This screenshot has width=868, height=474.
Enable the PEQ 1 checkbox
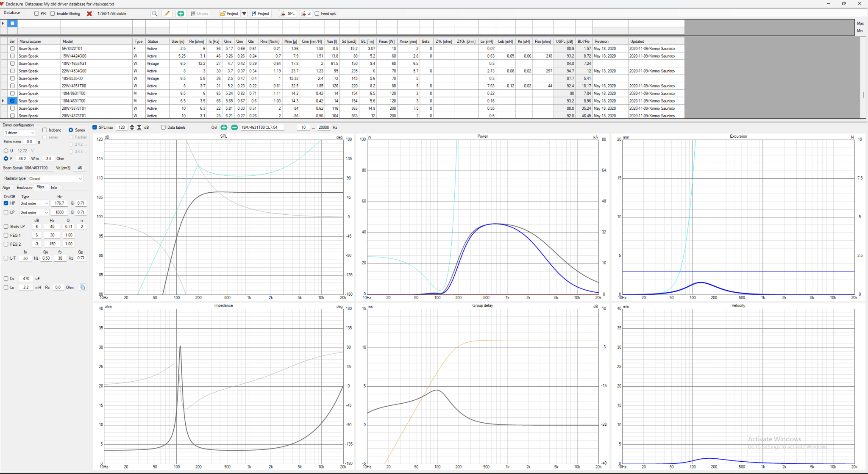click(x=6, y=235)
